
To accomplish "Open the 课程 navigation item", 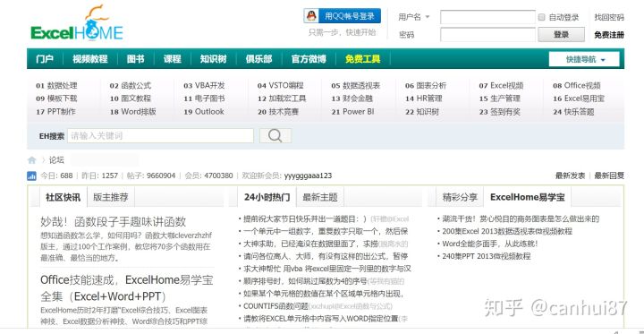I will click(x=172, y=59).
